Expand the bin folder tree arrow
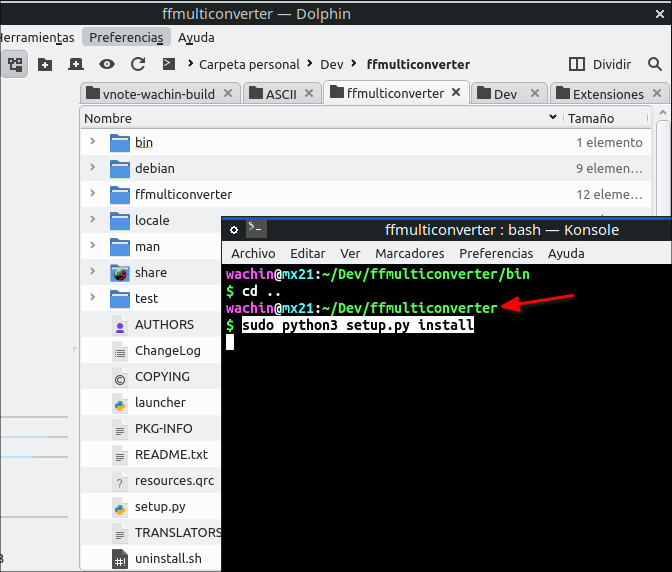Viewport: 672px width, 572px height. (92, 141)
